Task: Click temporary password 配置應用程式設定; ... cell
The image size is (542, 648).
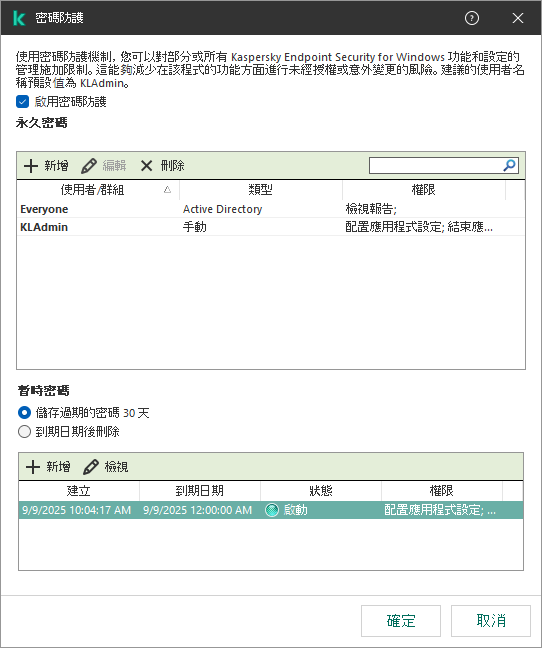Action: point(440,510)
